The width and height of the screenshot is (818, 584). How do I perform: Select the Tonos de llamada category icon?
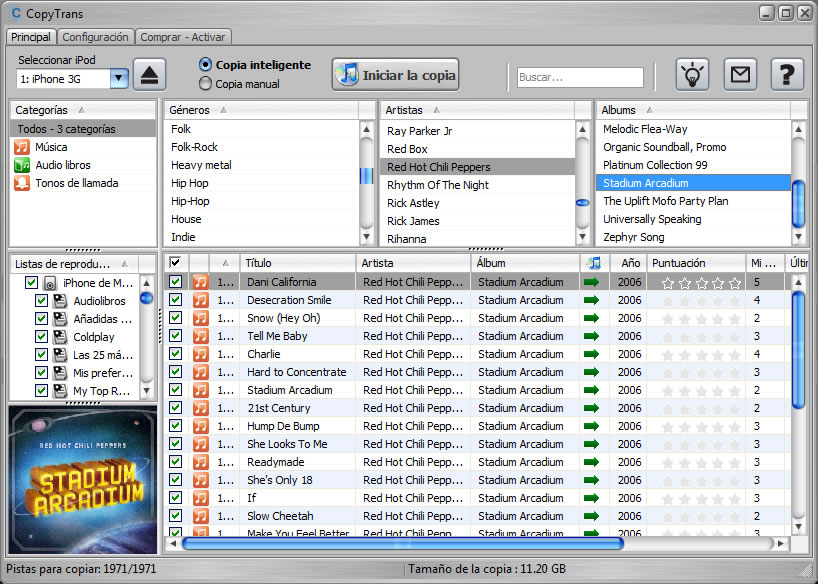(x=22, y=183)
